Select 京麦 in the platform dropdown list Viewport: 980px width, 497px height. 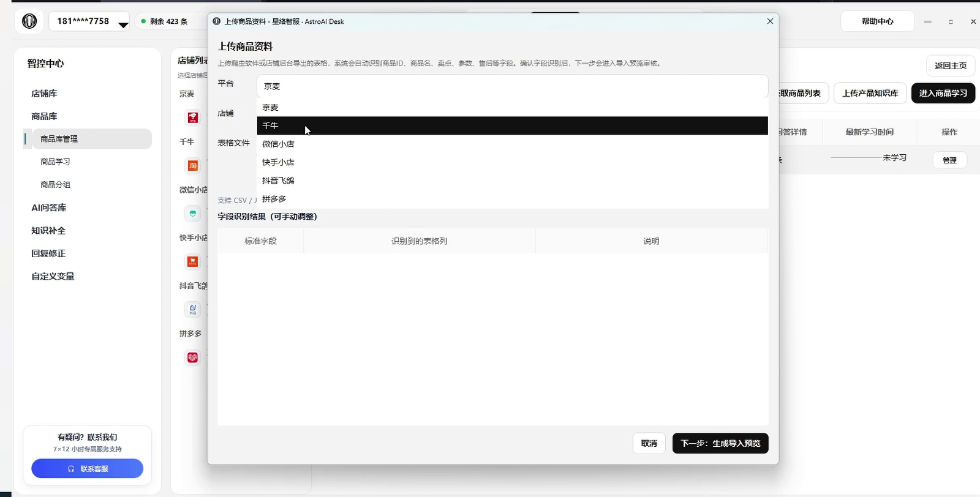[512, 107]
